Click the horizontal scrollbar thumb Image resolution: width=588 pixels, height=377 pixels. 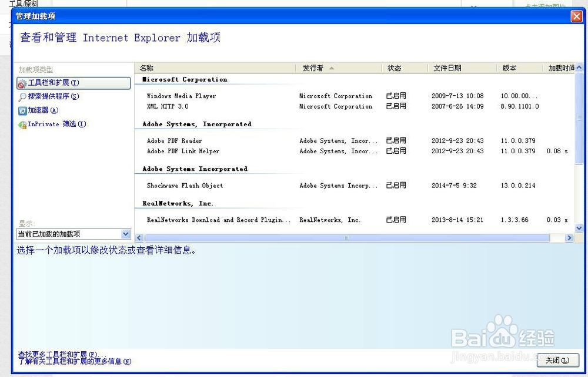click(x=348, y=238)
